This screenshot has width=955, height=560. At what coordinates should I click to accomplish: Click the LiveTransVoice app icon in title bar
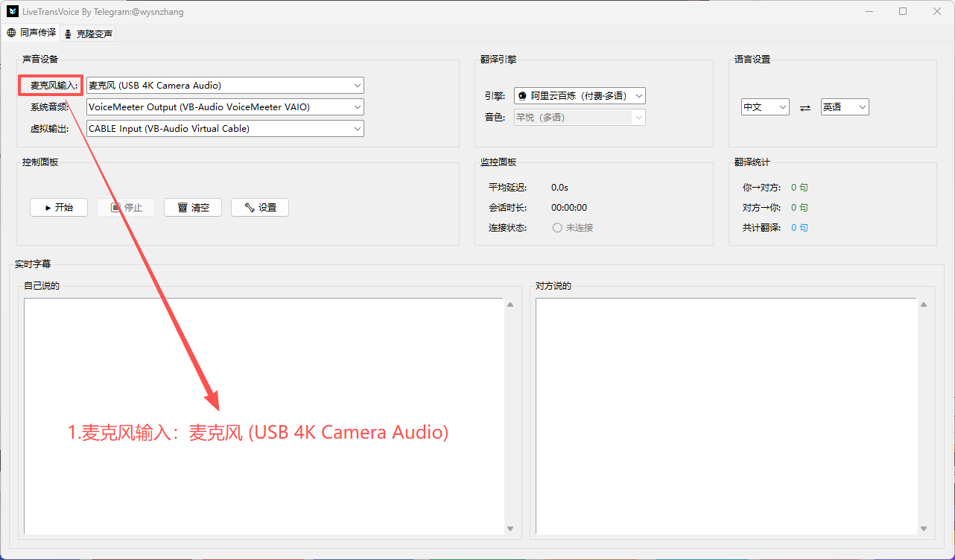[x=13, y=11]
